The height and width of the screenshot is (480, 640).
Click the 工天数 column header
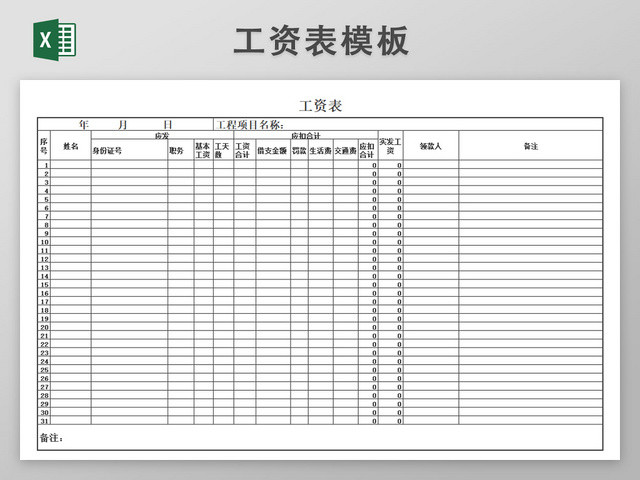tap(223, 150)
